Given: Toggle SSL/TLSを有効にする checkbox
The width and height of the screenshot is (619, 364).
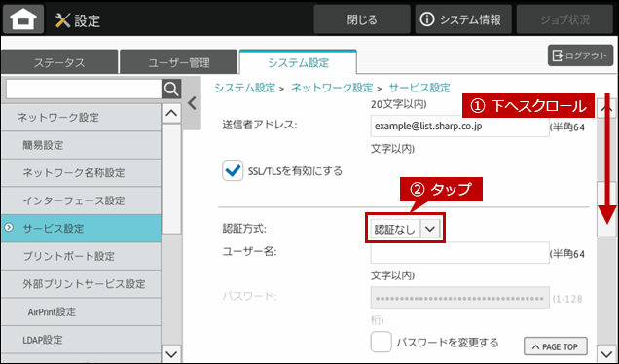Looking at the screenshot, I should point(233,170).
